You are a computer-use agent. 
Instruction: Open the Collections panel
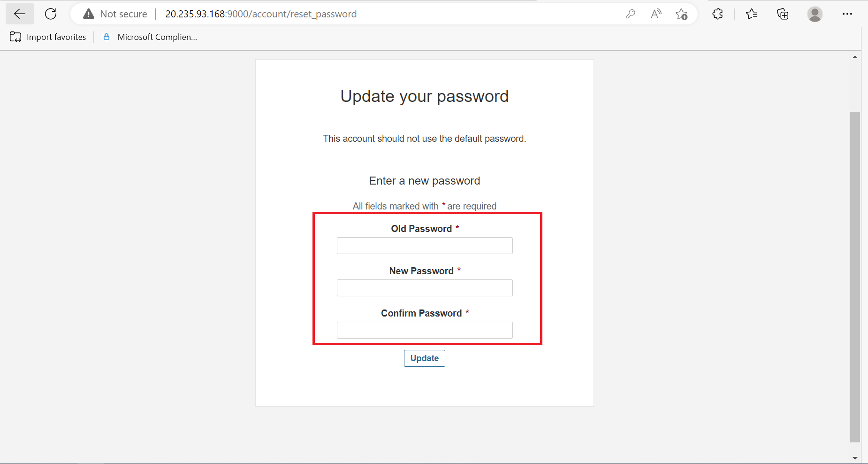[x=782, y=14]
